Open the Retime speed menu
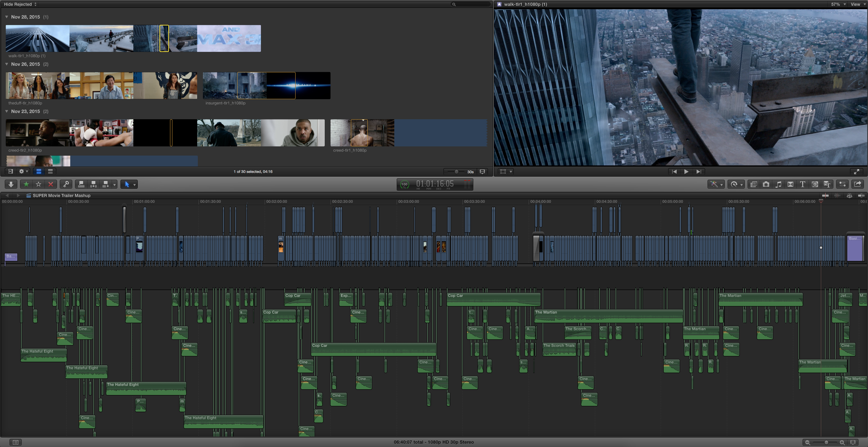The height and width of the screenshot is (447, 868). point(736,184)
